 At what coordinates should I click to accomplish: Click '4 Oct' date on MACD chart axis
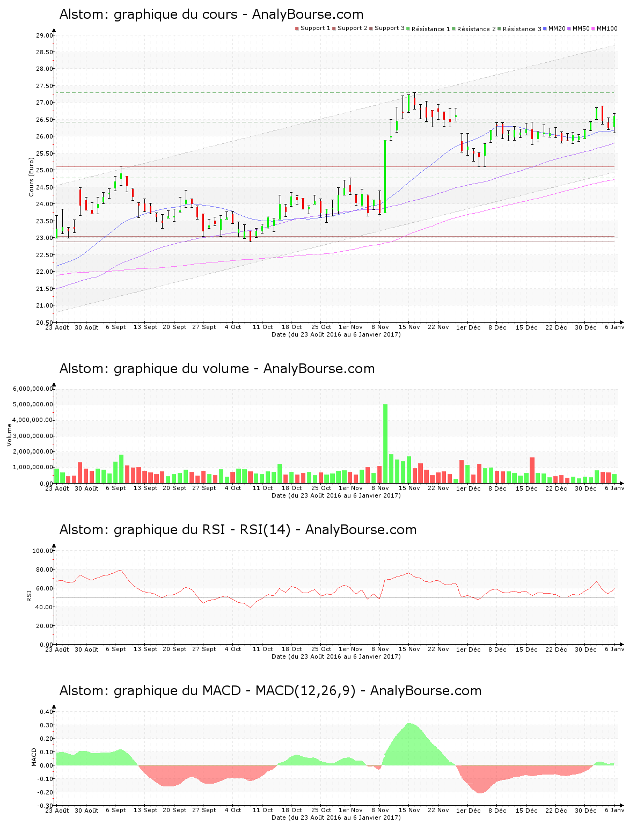pyautogui.click(x=233, y=810)
